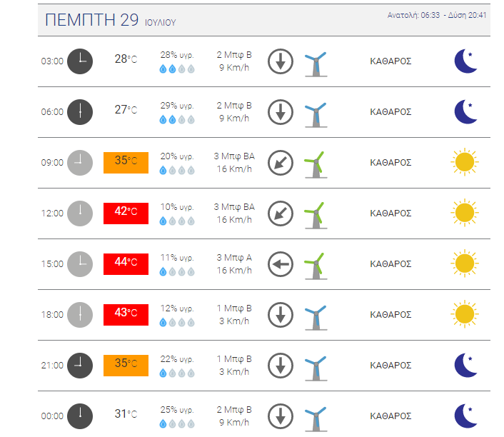Click the clock icon next to 06:00
The width and height of the screenshot is (504, 437).
80,112
